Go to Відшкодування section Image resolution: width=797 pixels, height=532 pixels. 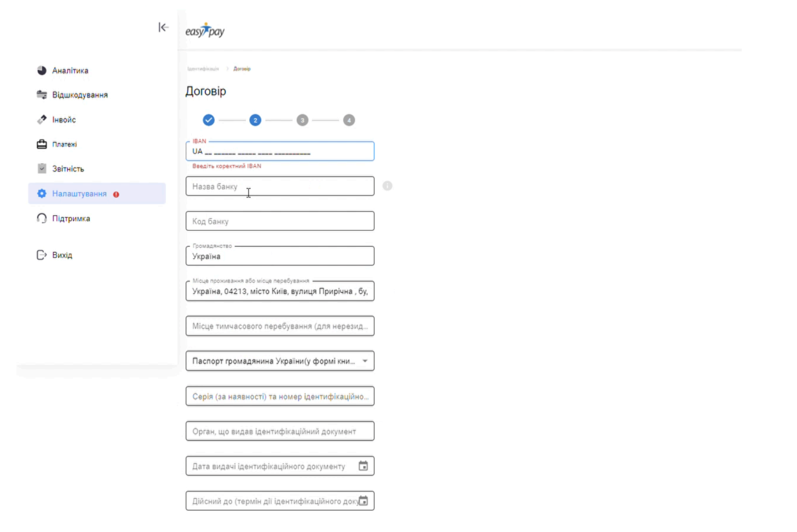(80, 95)
